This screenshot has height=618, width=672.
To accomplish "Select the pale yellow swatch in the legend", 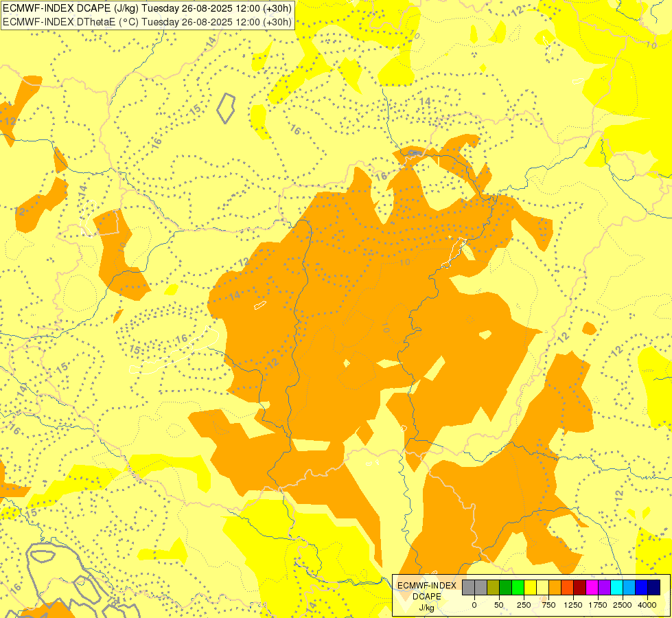I will point(542,587).
